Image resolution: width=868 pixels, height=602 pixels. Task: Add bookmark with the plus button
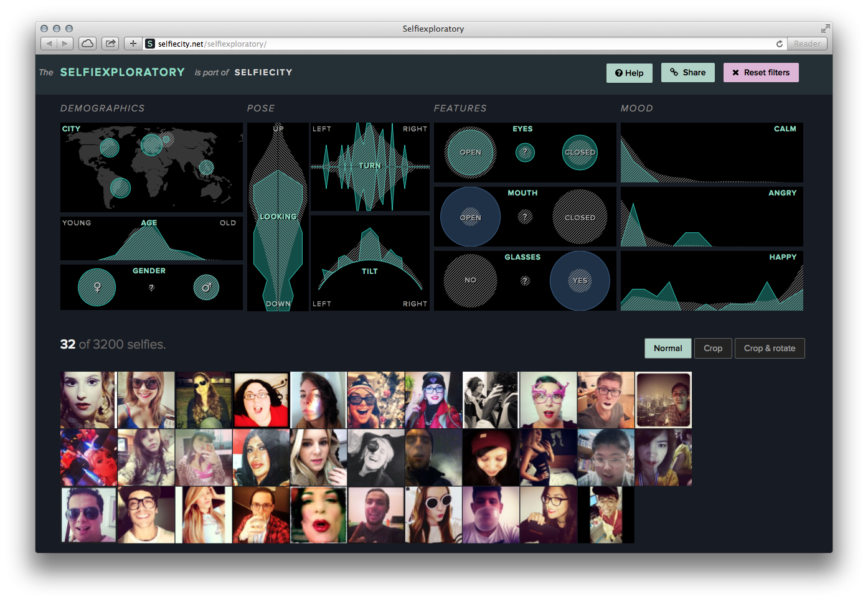(133, 44)
